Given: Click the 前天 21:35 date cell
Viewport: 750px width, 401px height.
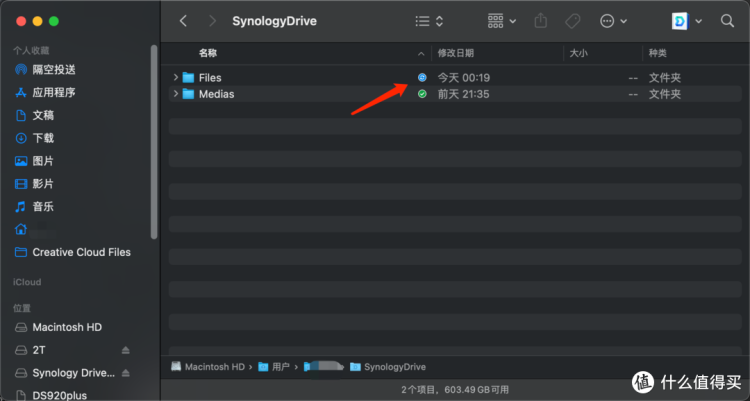Looking at the screenshot, I should (463, 94).
